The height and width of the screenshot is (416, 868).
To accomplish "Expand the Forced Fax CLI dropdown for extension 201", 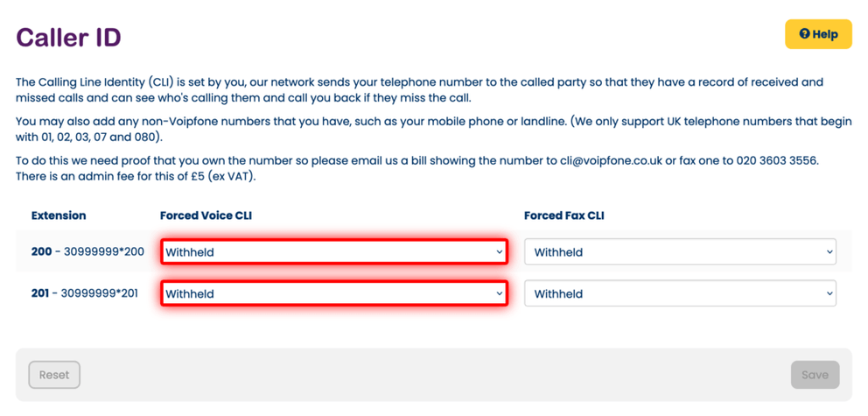I will pyautogui.click(x=680, y=294).
